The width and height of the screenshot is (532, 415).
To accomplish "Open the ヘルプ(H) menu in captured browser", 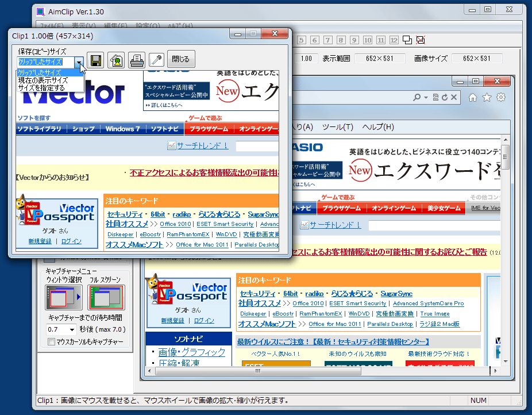I will [378, 127].
